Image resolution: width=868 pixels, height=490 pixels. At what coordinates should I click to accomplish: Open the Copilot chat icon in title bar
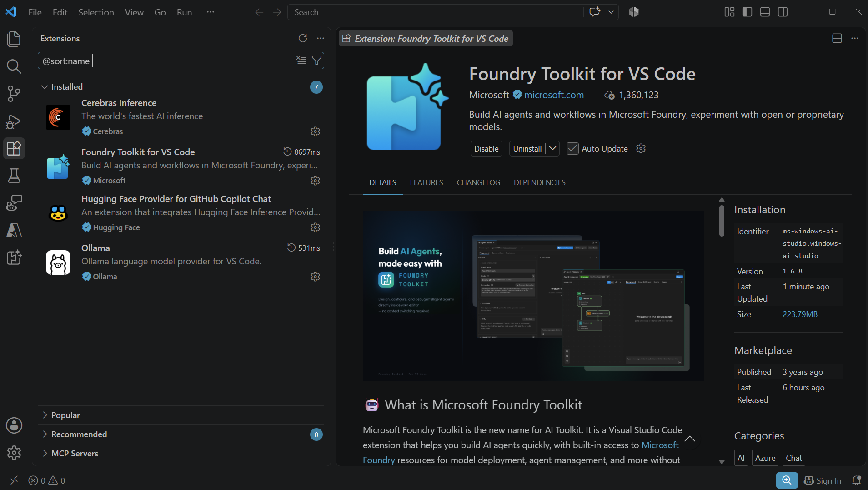595,12
